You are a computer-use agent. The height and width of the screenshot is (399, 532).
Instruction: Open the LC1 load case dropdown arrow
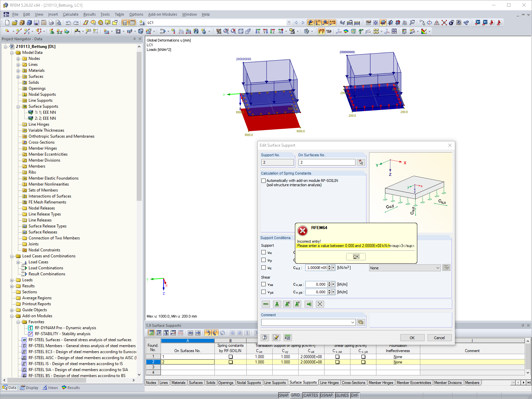pos(289,23)
